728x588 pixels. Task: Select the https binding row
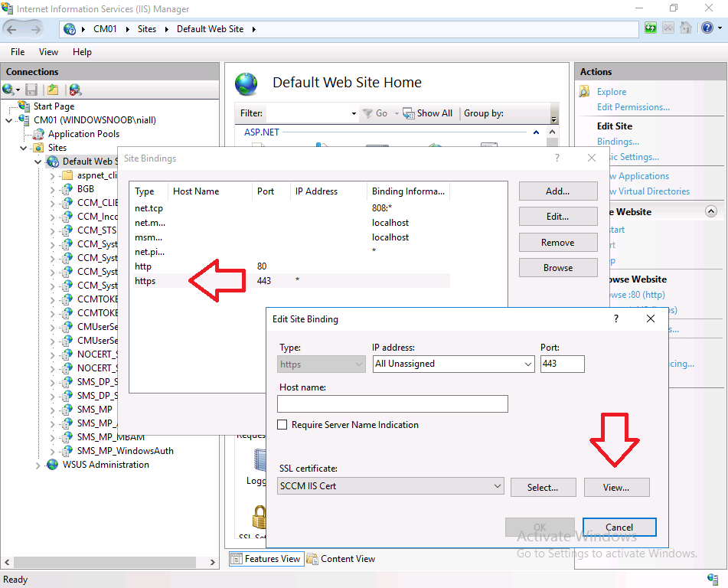click(292, 281)
